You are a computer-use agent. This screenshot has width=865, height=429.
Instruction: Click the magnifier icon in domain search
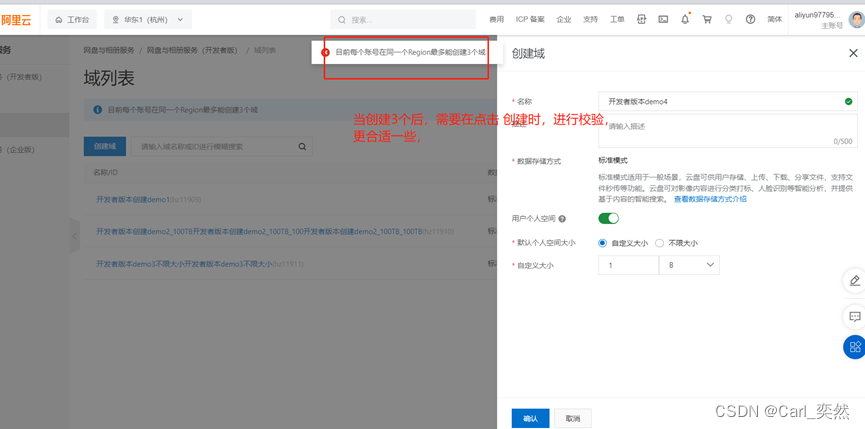(302, 147)
